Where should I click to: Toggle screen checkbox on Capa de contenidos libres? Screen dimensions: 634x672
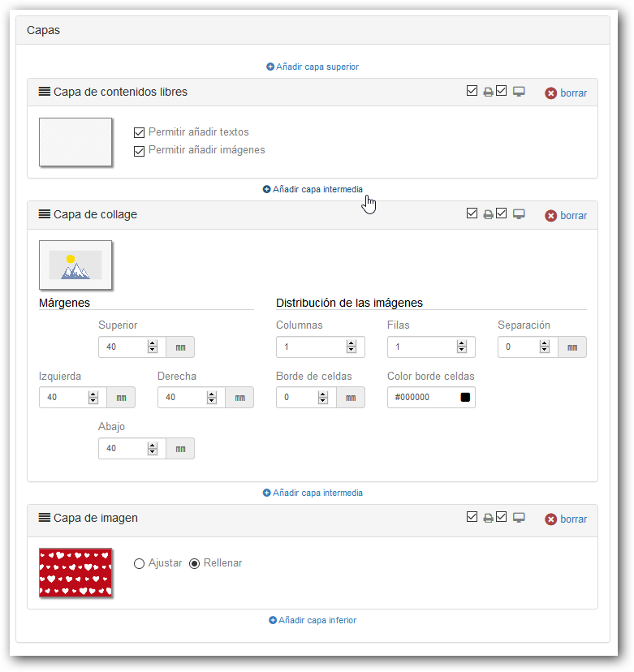(x=501, y=91)
